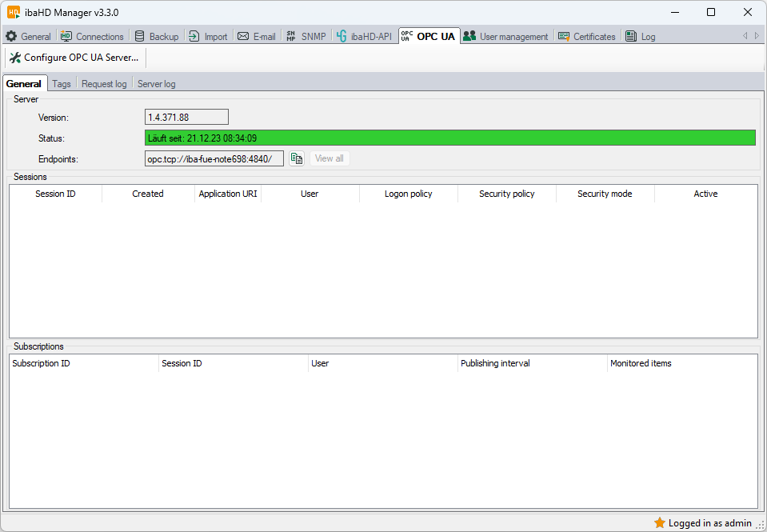Select the OPC UA tab
Viewport: 767px width, 532px height.
coord(429,36)
